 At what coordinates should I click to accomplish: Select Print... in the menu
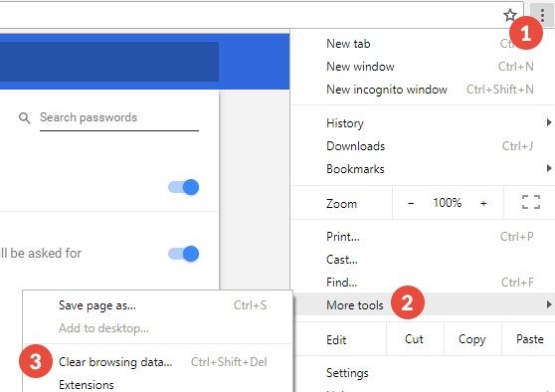(x=423, y=237)
